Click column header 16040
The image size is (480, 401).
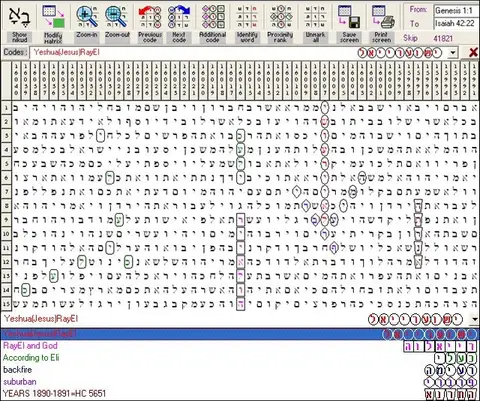click(16, 80)
